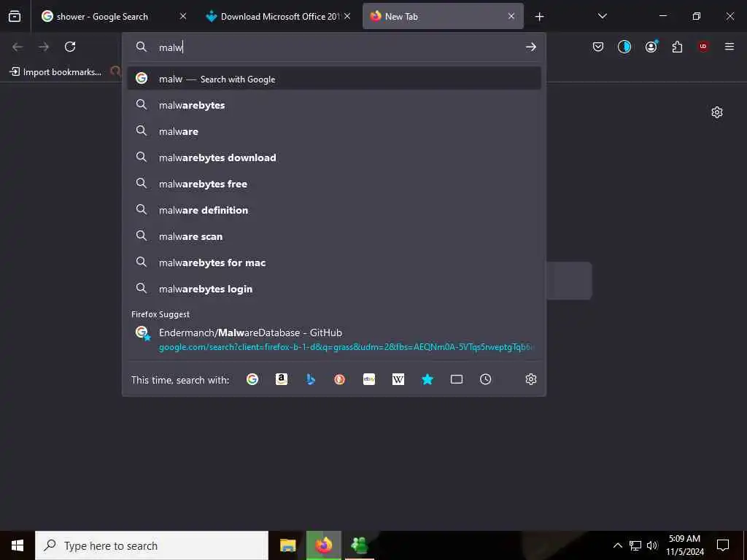Show hidden system tray icons

point(617,545)
